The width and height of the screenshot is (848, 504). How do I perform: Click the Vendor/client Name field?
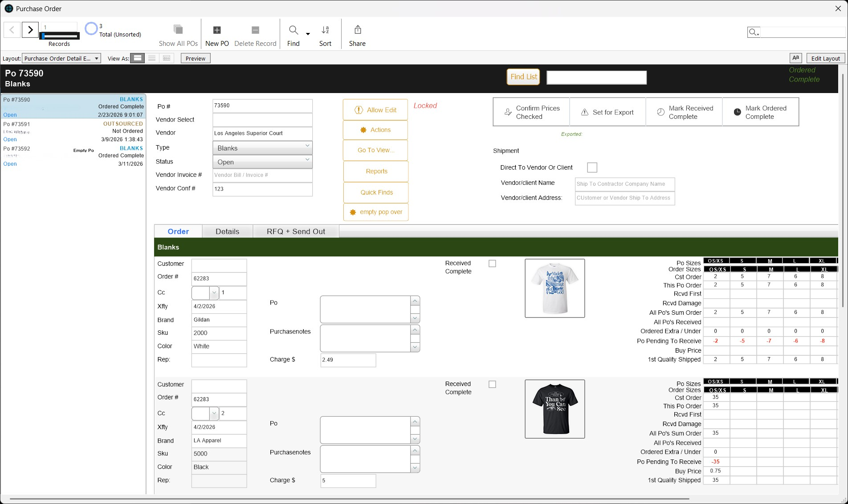pyautogui.click(x=625, y=184)
